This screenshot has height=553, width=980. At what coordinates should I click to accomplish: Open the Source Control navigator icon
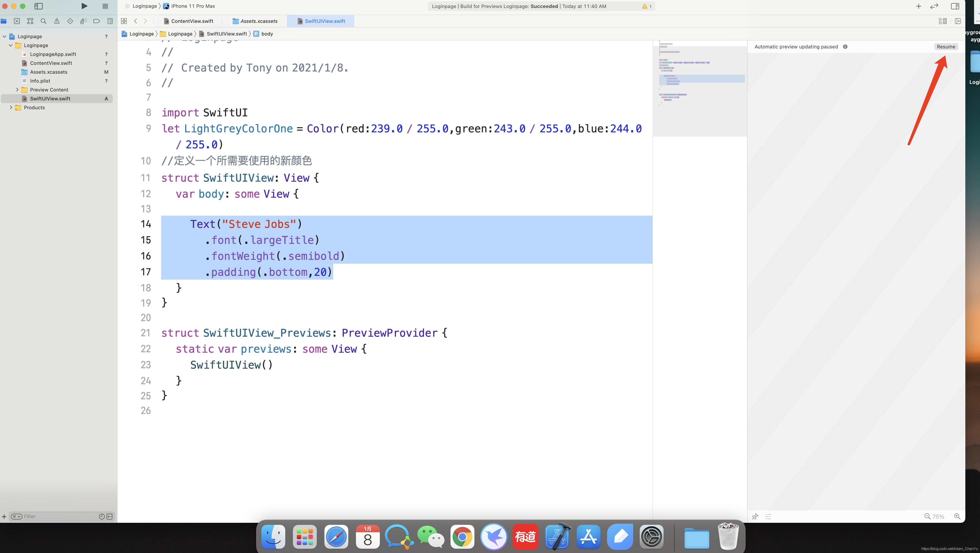(17, 21)
